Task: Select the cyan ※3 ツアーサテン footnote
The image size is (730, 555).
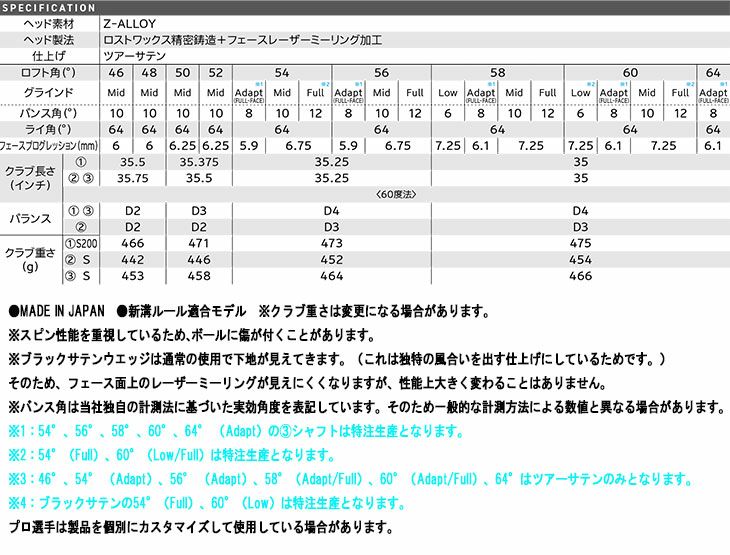Action: pyautogui.click(x=364, y=479)
